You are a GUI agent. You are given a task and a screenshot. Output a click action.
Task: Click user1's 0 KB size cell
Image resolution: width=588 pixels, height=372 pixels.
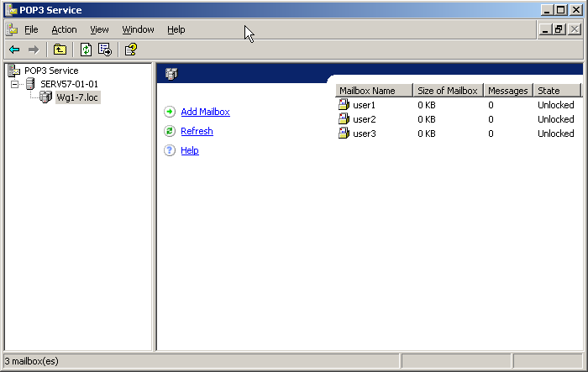point(427,105)
